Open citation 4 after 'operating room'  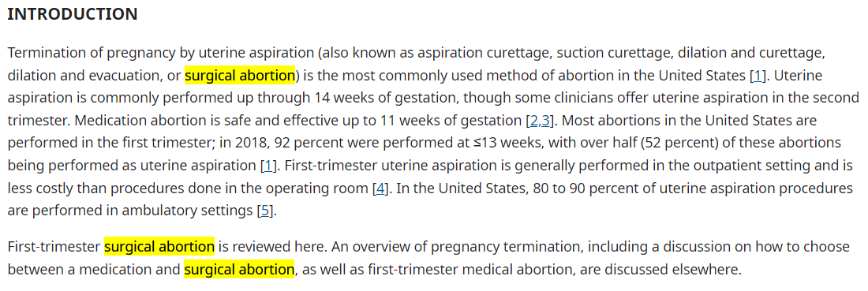pos(380,188)
